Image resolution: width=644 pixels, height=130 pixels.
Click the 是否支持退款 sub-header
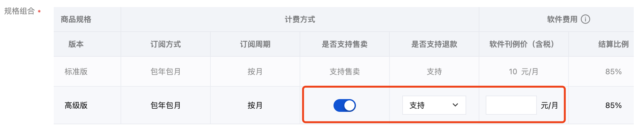click(x=434, y=44)
